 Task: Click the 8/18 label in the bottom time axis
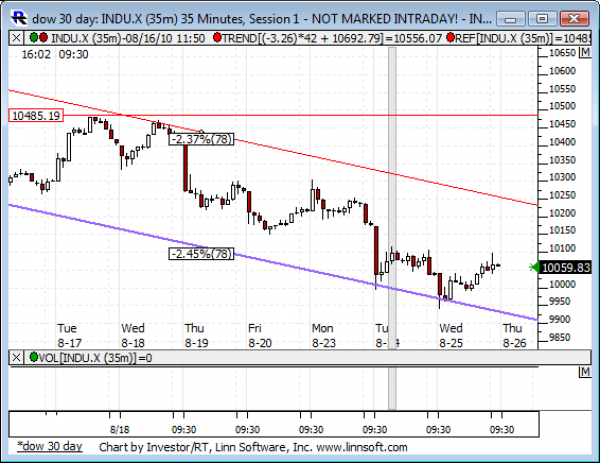pos(119,429)
